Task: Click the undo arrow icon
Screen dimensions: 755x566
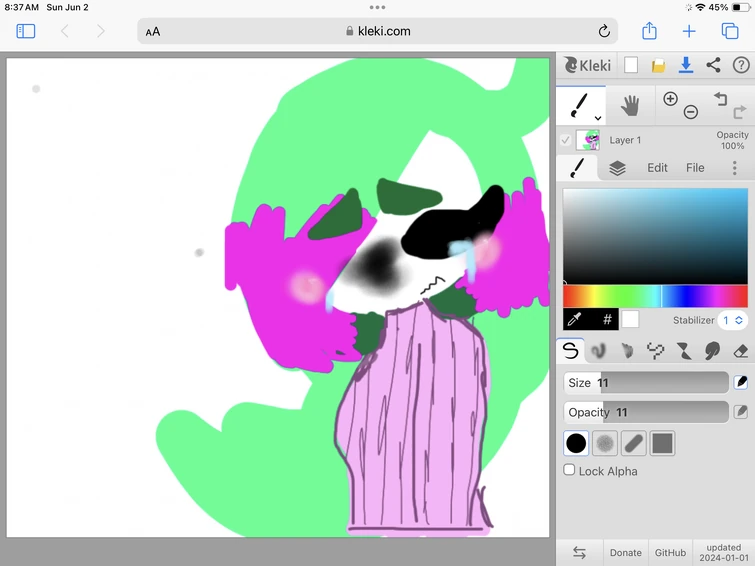Action: (x=719, y=99)
